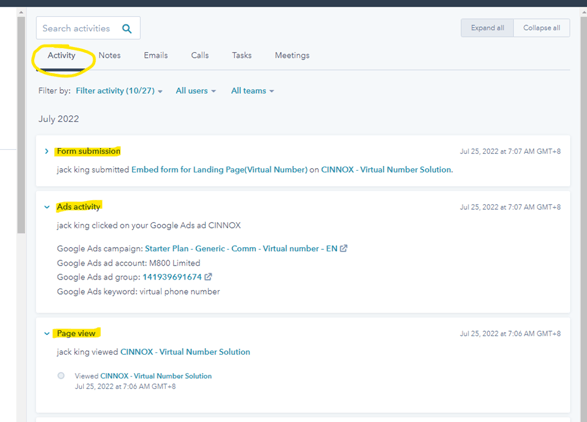Viewport: 587px width, 422px height.
Task: Click the Expand all button
Action: 487,28
